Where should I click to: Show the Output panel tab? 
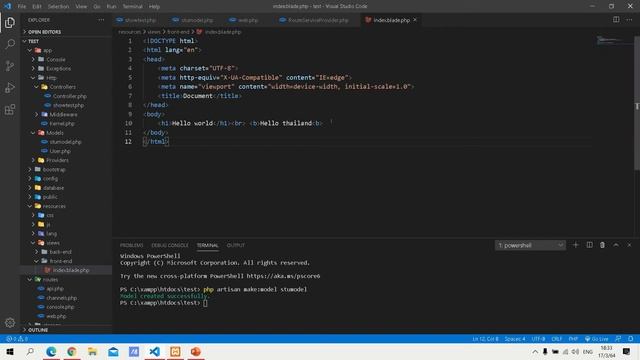(236, 245)
